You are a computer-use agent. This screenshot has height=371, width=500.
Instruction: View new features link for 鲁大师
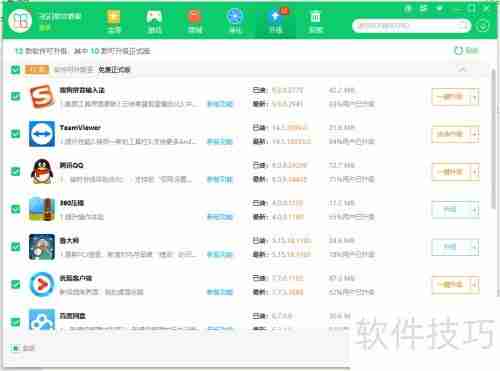220,254
